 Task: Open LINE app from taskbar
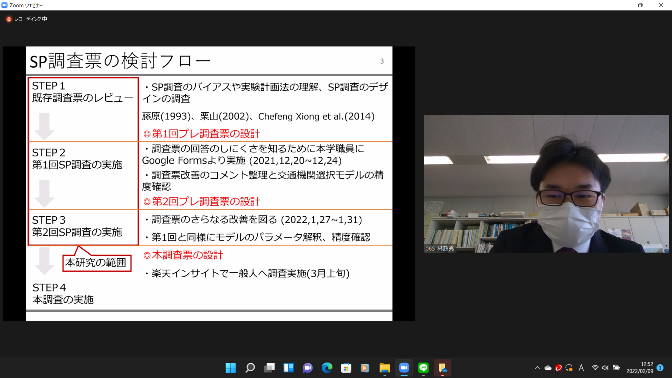423,368
